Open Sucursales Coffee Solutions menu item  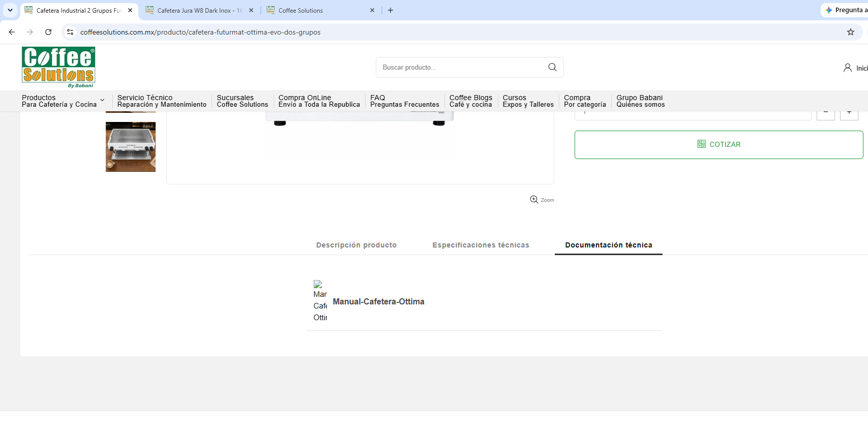(x=242, y=101)
